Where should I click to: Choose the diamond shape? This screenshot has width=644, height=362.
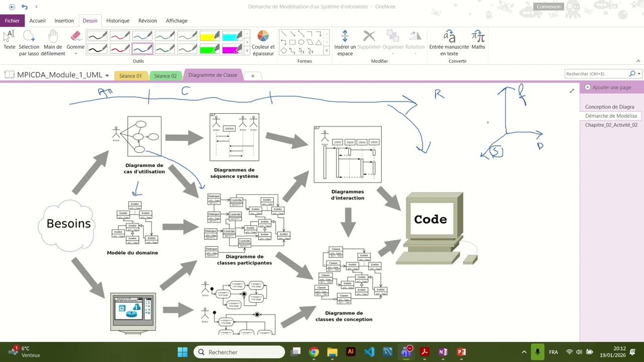pos(284,51)
